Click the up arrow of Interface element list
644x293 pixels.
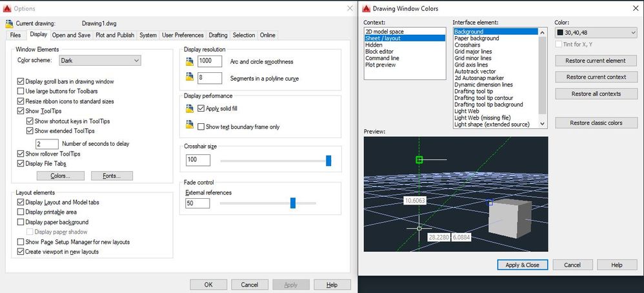543,32
